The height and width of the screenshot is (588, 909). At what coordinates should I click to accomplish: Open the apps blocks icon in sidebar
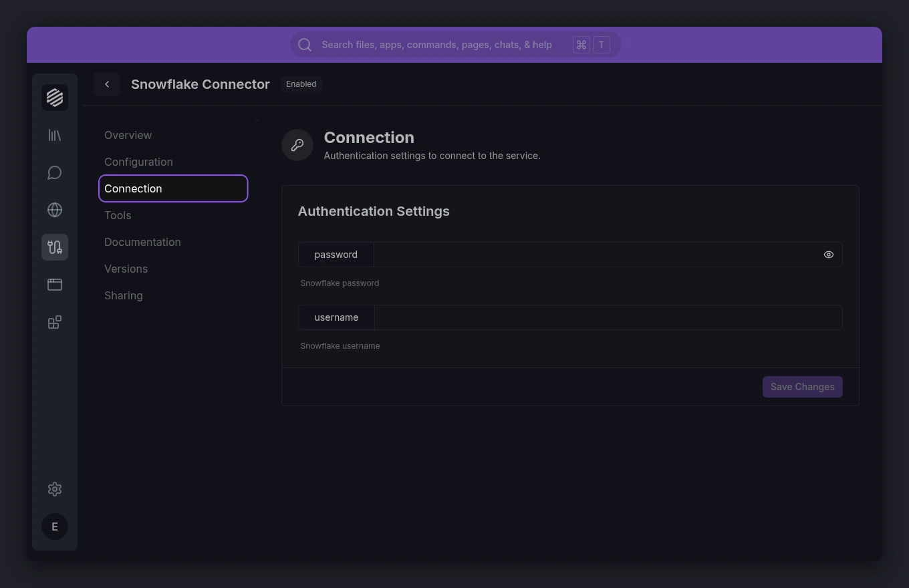[x=55, y=322]
